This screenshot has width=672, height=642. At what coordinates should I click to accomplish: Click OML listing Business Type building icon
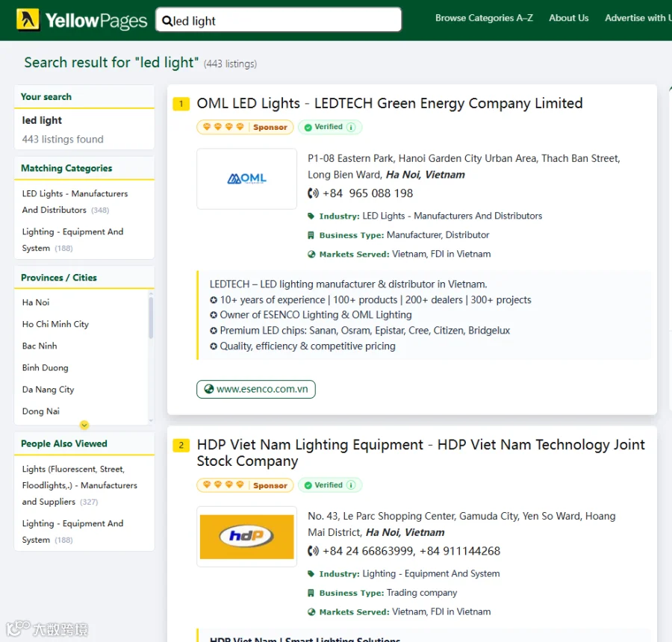click(x=311, y=235)
